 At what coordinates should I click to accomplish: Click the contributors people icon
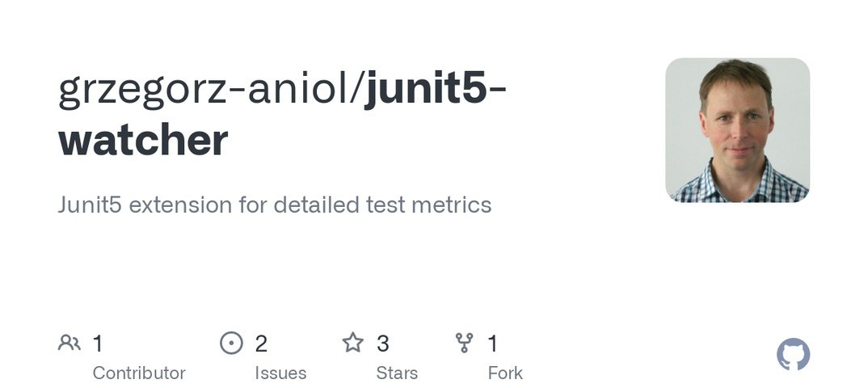click(x=70, y=344)
